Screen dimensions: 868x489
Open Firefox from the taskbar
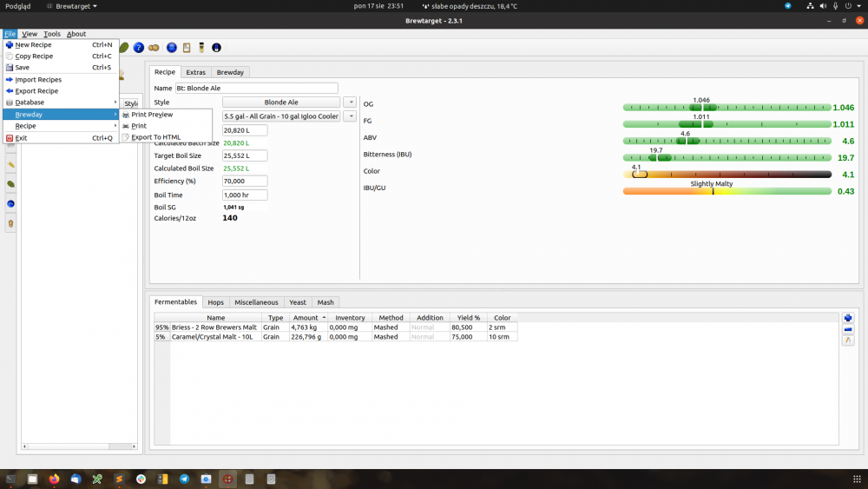[x=54, y=479]
